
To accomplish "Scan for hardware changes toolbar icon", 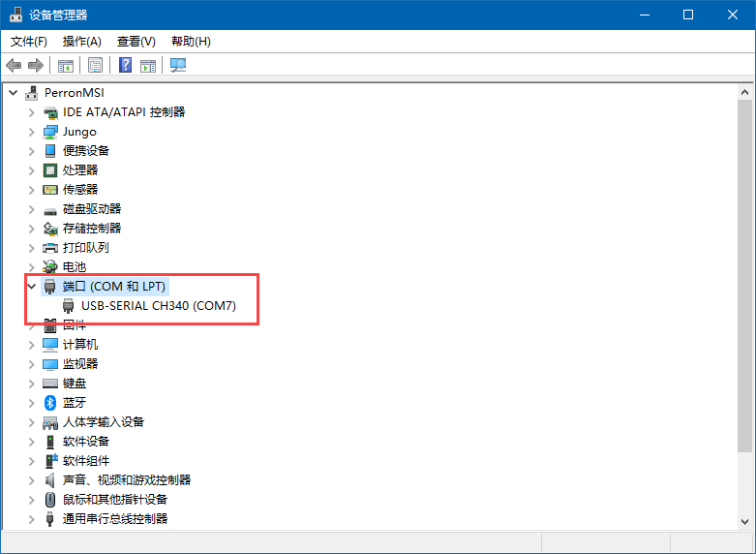I will click(178, 65).
